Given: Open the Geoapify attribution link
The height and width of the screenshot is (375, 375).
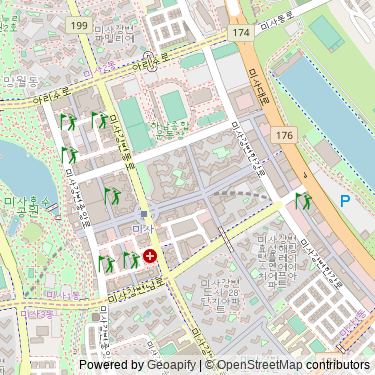Looking at the screenshot, I should click(171, 365).
